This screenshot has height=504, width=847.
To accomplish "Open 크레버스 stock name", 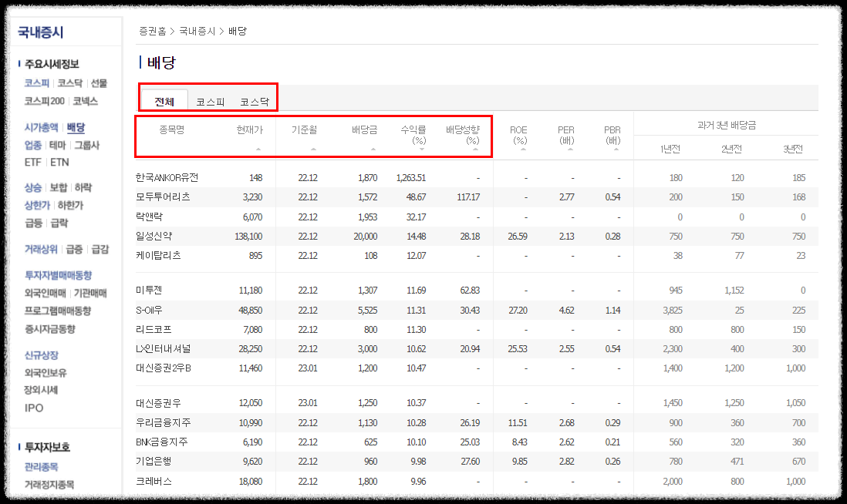I will click(154, 482).
